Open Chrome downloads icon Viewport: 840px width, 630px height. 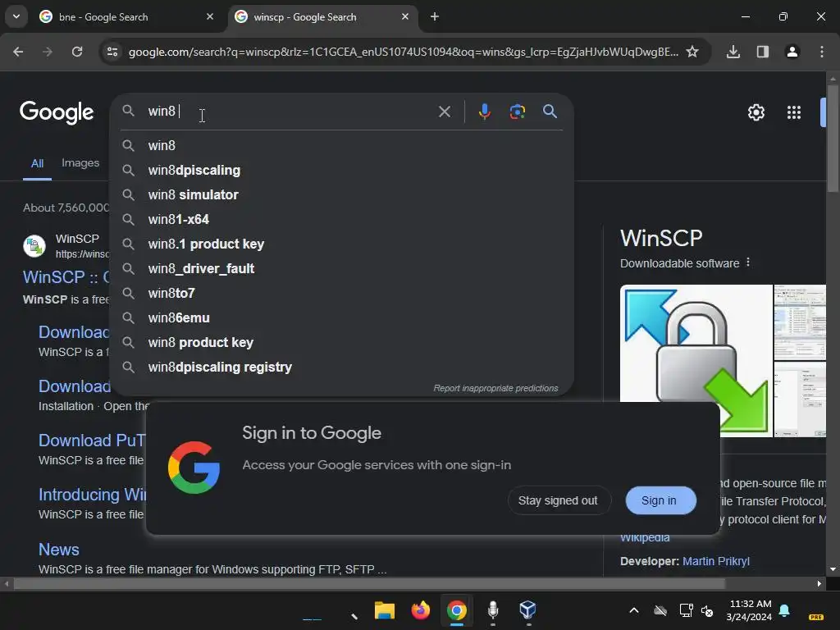coord(733,52)
